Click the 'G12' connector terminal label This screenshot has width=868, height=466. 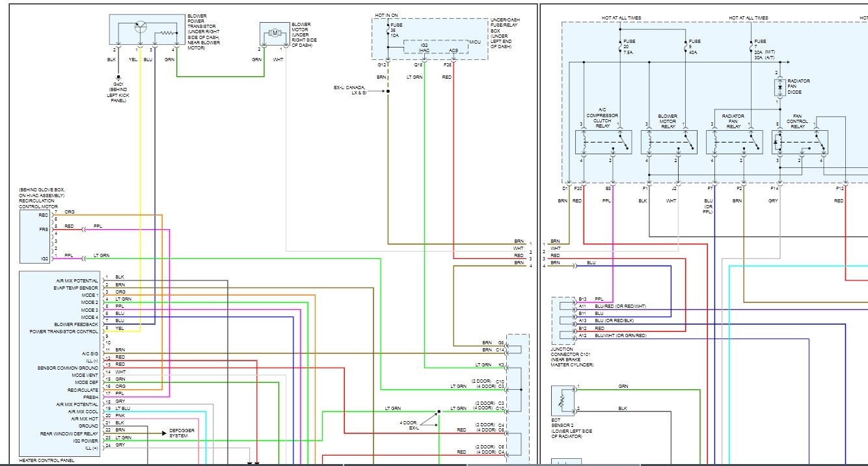(x=381, y=65)
